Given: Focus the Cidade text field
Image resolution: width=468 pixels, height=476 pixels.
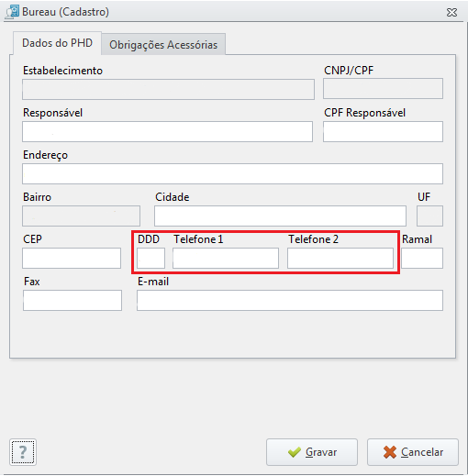Looking at the screenshot, I should click(280, 216).
